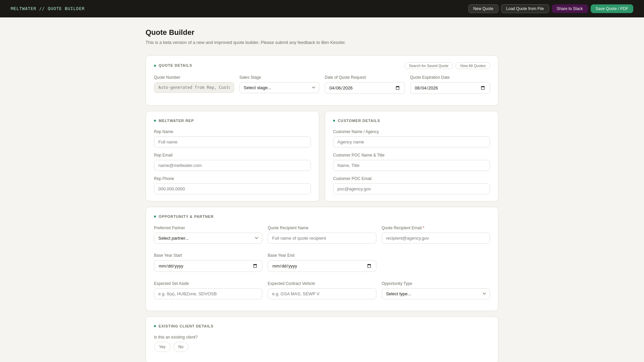Click the Customer POC Email field
The height and width of the screenshot is (362, 644).
point(412,189)
